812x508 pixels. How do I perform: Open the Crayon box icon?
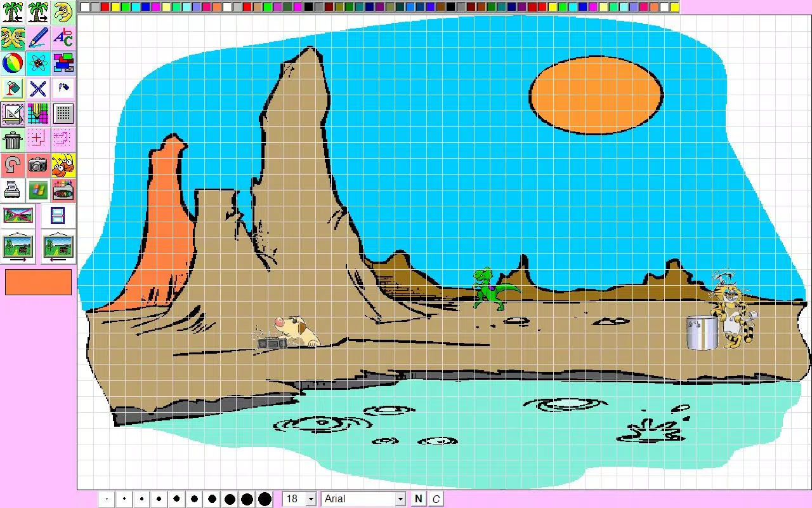[63, 190]
